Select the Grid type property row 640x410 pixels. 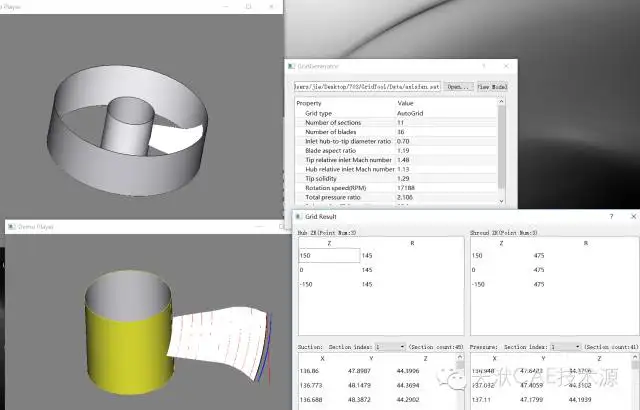click(396, 113)
